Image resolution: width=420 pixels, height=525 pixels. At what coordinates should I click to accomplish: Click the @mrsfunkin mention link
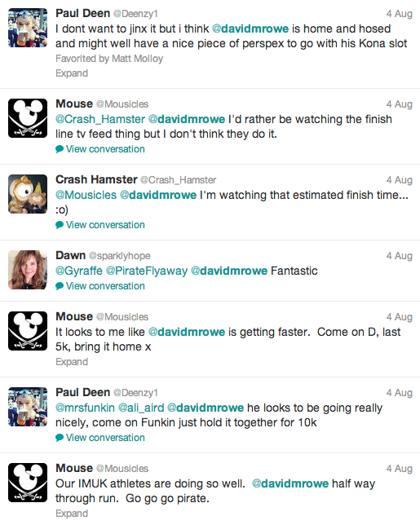[x=85, y=408]
